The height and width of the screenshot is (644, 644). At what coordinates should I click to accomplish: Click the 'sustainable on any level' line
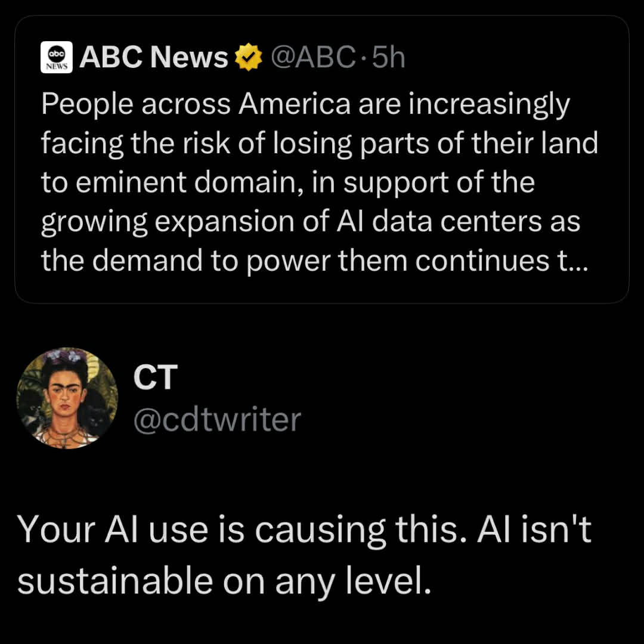tap(223, 580)
